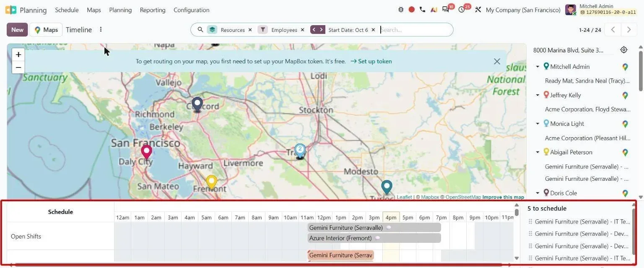Open the Schedule menu
The image size is (644, 268).
tap(67, 10)
